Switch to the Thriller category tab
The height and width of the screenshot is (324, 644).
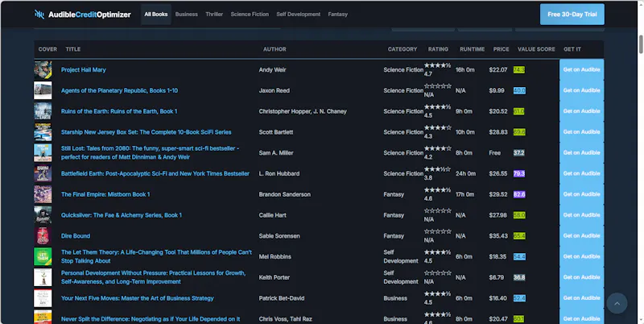pos(214,15)
